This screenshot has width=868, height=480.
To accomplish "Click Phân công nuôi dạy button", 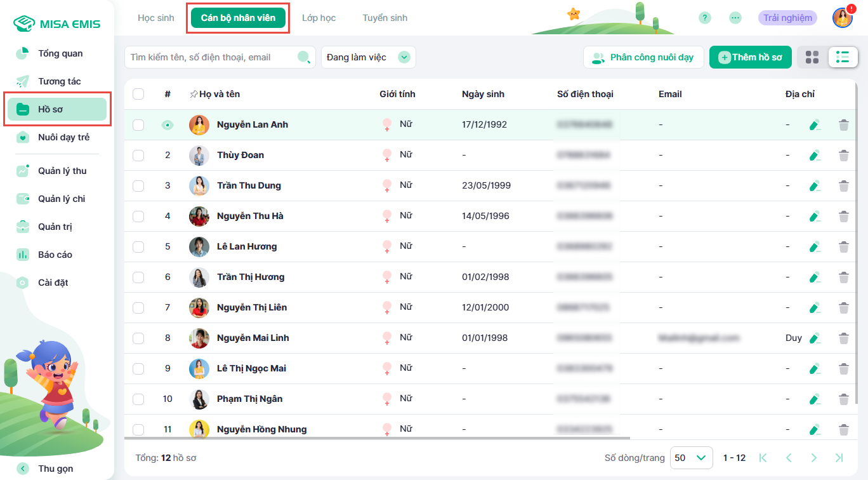I will tap(643, 57).
